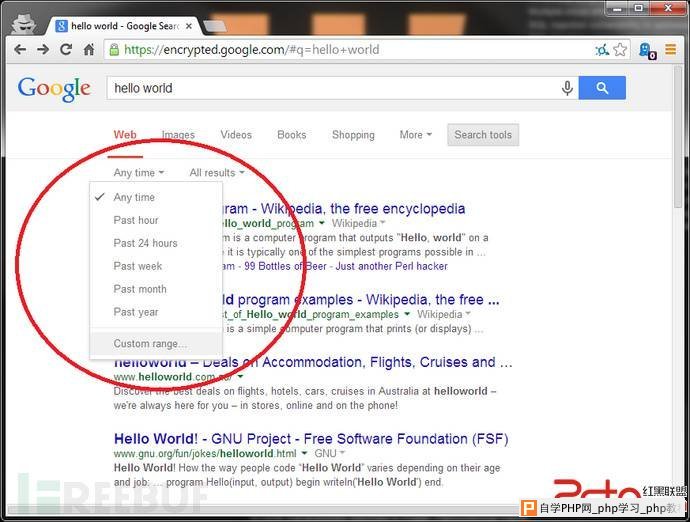Image resolution: width=690 pixels, height=522 pixels.
Task: Choose Past 24 hours option
Action: coord(156,243)
